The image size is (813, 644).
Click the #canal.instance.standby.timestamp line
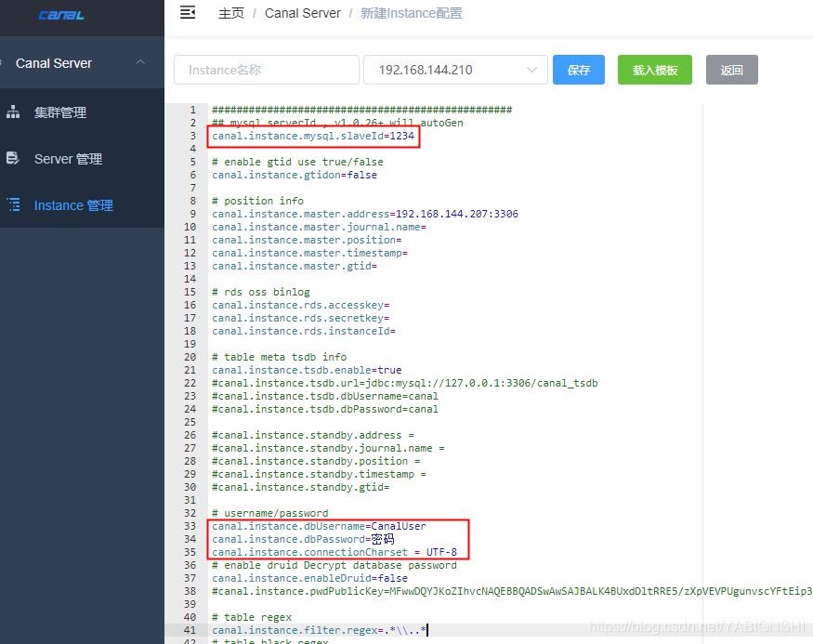pyautogui.click(x=319, y=474)
